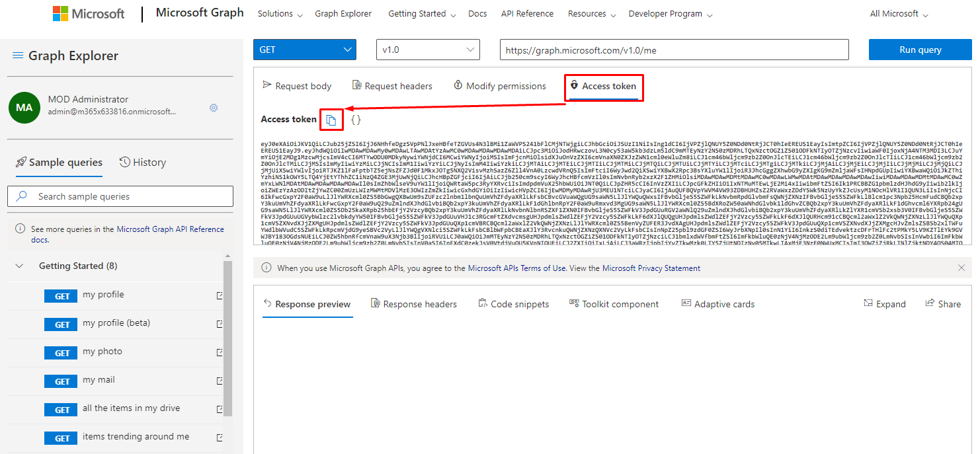The height and width of the screenshot is (454, 980).
Task: Copy the access token to clipboard
Action: [332, 120]
